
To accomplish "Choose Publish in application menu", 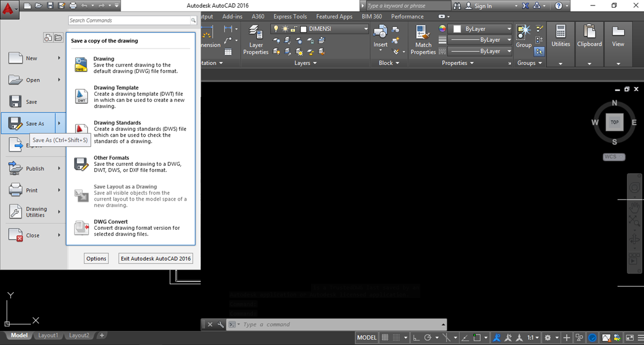I will [x=34, y=169].
